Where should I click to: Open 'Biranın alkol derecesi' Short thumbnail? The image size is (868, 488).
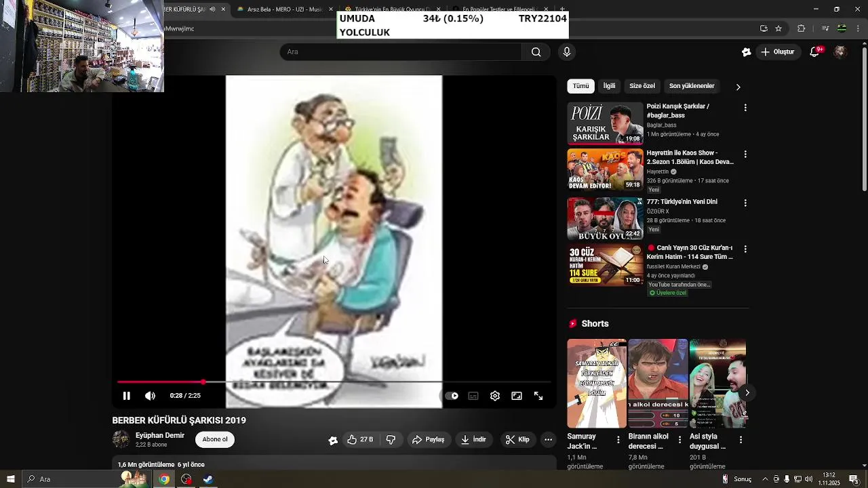[x=658, y=384]
